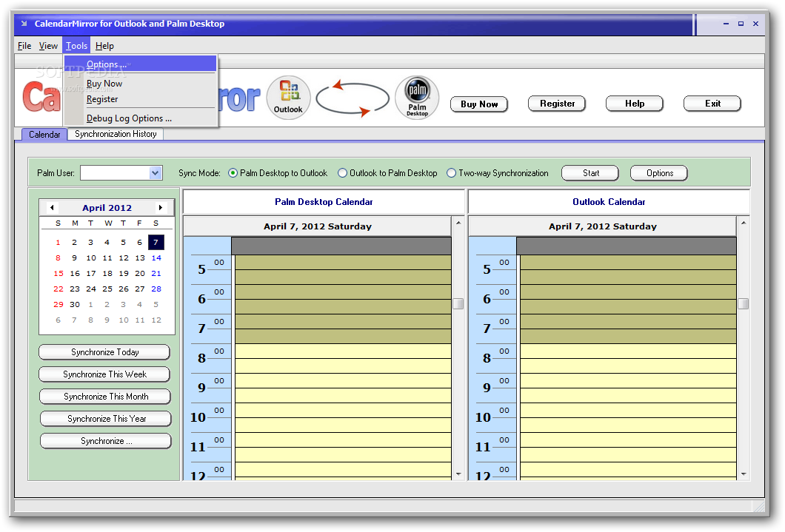Switch to the Calendar tab
Viewport: 785px width, 532px height.
point(44,135)
